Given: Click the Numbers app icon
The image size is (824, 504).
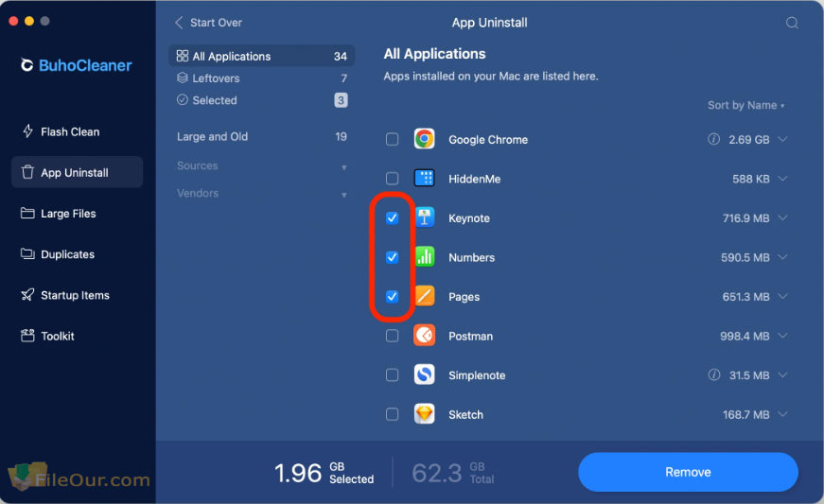Looking at the screenshot, I should point(424,257).
